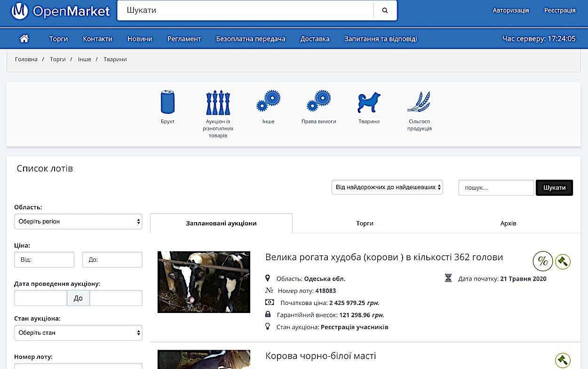Focus the main Шукати search field
Image resolution: width=588 pixels, height=369 pixels.
pyautogui.click(x=245, y=10)
